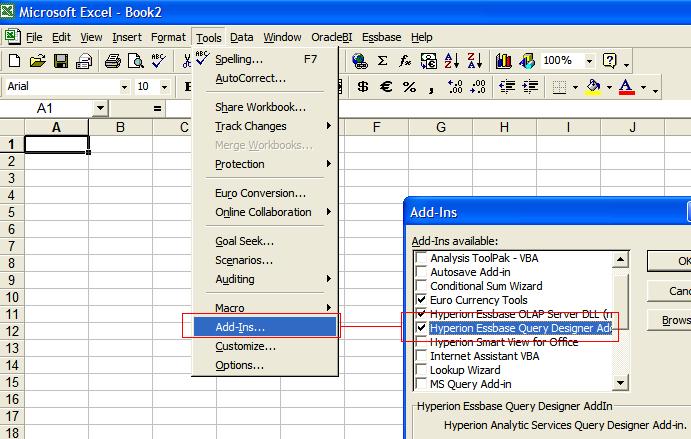This screenshot has height=439, width=691.
Task: Apply Euro style icon
Action: (386, 86)
